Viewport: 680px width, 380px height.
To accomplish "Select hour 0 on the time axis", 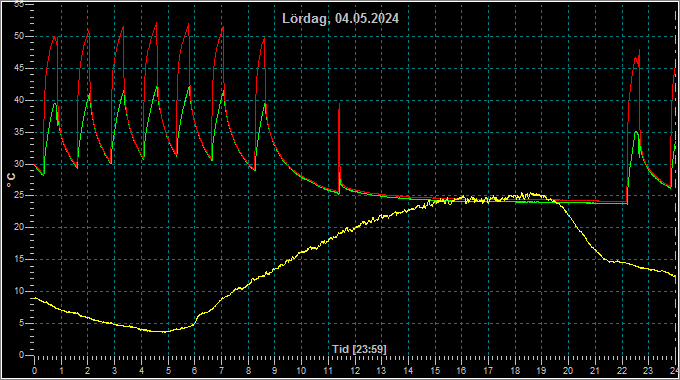I will [35, 371].
